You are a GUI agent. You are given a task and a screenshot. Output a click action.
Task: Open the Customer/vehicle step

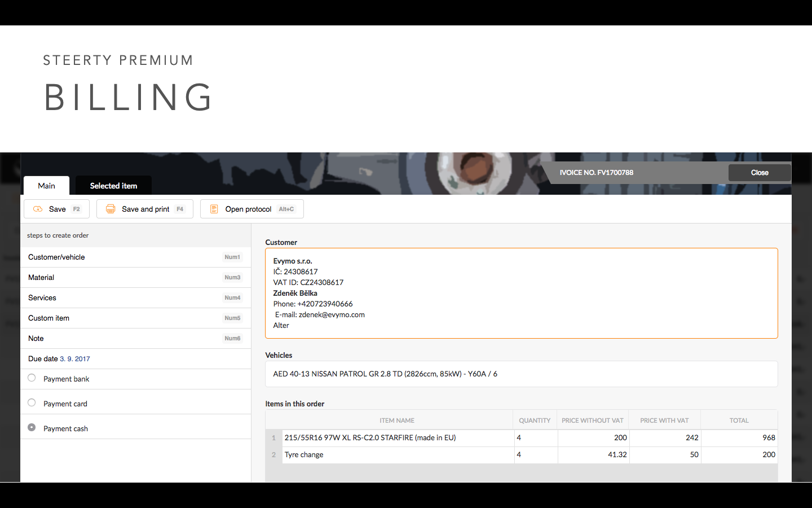(135, 257)
